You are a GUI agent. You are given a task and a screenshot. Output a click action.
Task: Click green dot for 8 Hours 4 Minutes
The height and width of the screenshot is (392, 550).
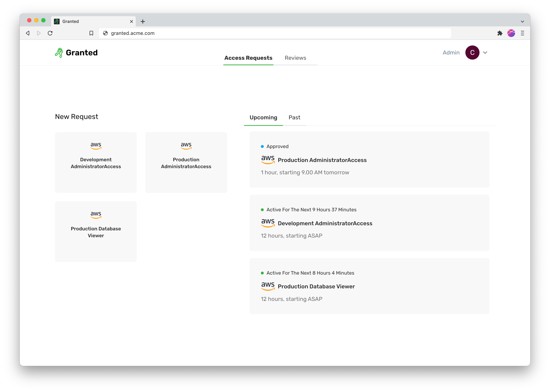click(x=262, y=273)
